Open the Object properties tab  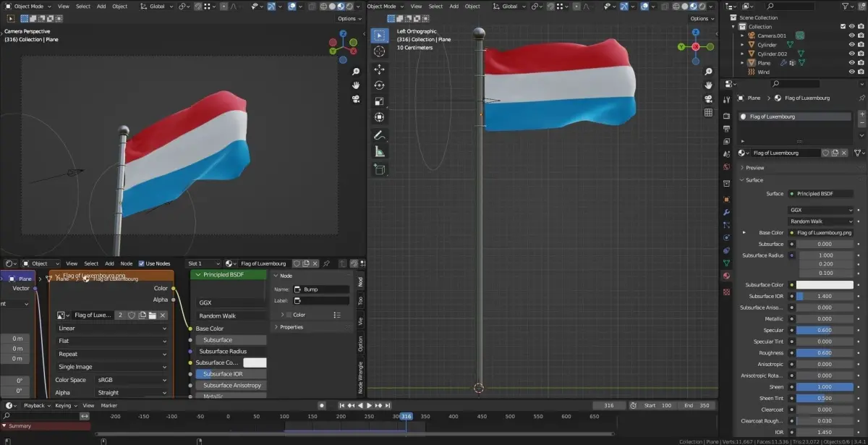(x=726, y=199)
